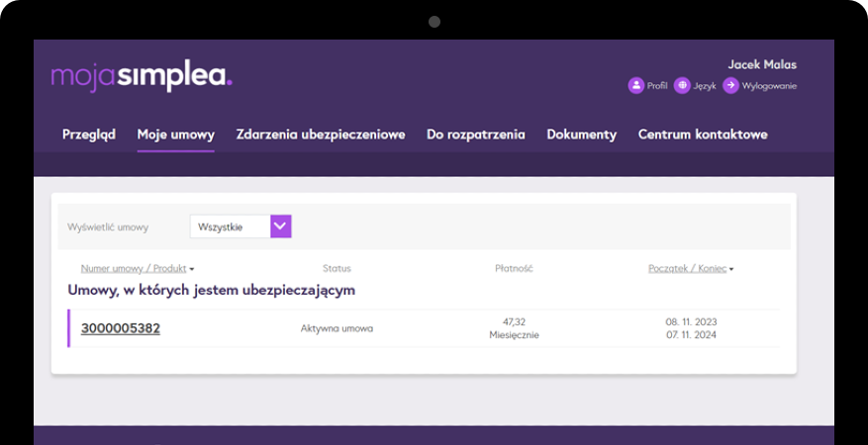Open Zdarzenia ubezpieczeniowe section
This screenshot has height=445, width=868.
point(321,134)
